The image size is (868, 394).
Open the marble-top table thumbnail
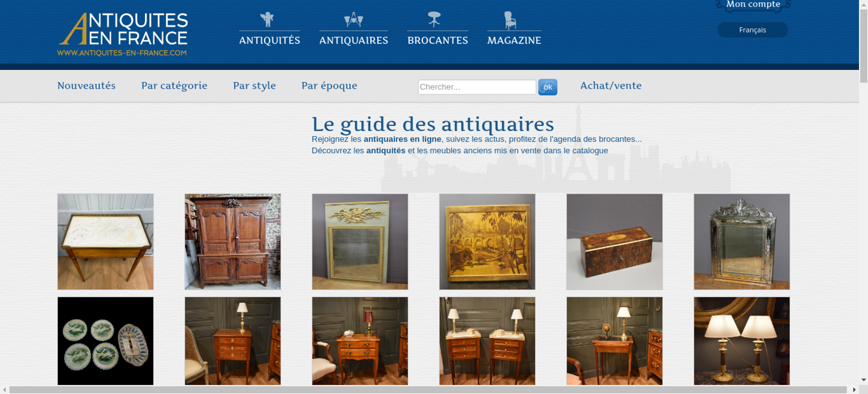(x=105, y=242)
